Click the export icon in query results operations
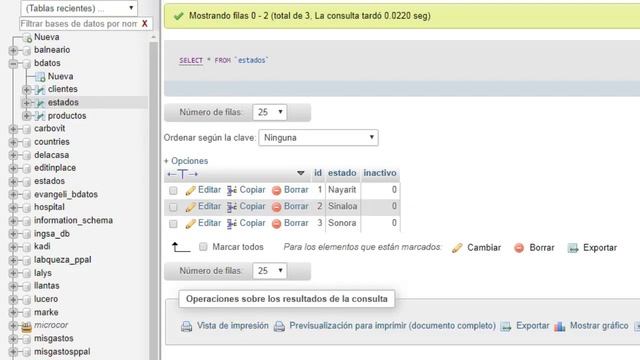640x360 pixels. click(x=506, y=326)
